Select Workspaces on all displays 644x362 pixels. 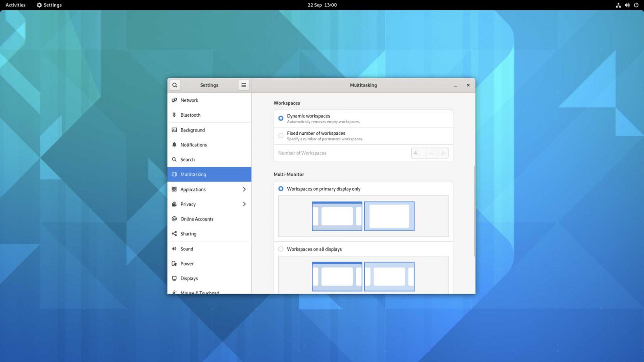pyautogui.click(x=281, y=249)
